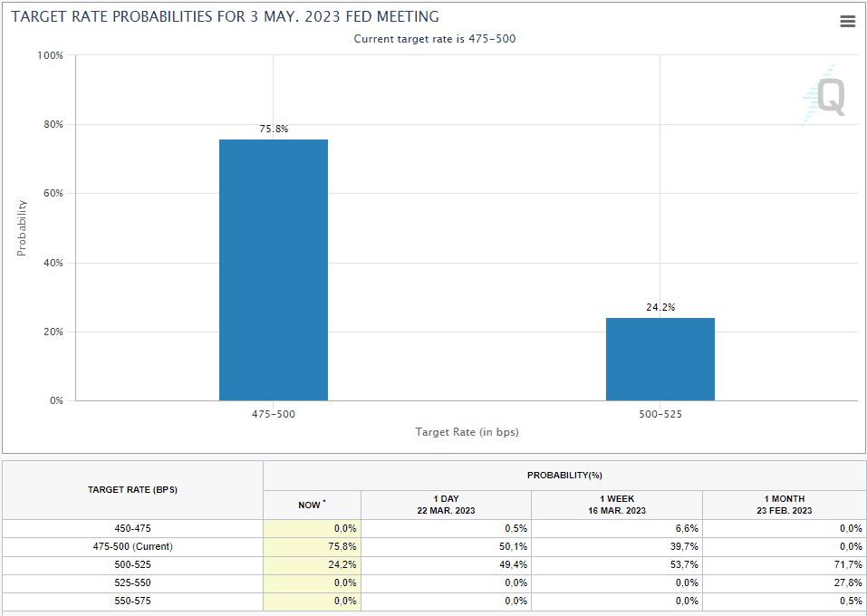Screen dimensions: 867x616
Task: Click the TARGET RATE (BPS) header
Action: click(132, 489)
